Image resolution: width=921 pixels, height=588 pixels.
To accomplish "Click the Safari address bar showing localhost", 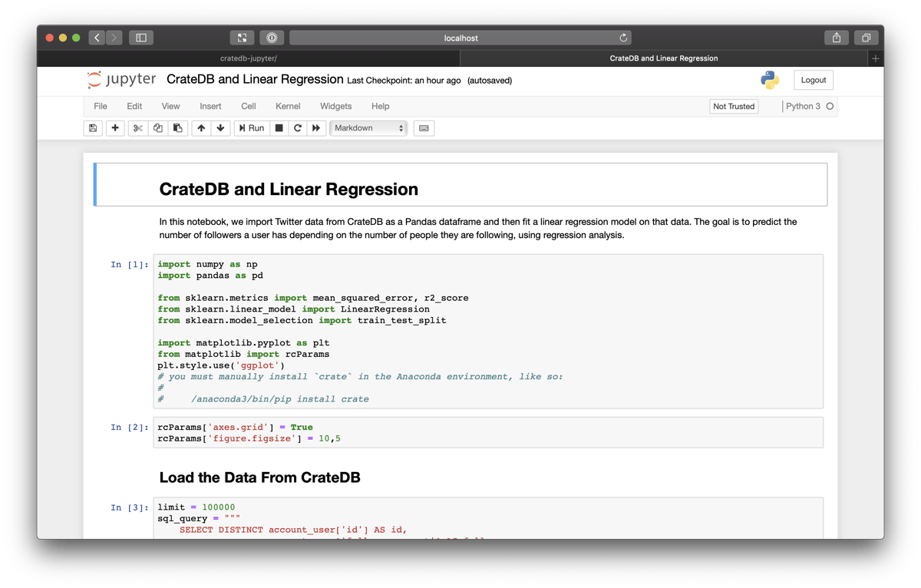I will tap(460, 37).
